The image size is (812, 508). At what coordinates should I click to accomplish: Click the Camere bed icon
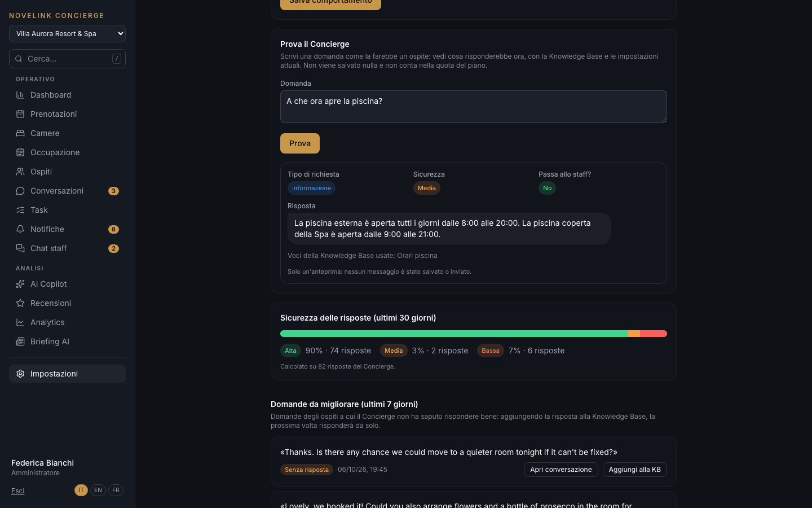tap(20, 133)
